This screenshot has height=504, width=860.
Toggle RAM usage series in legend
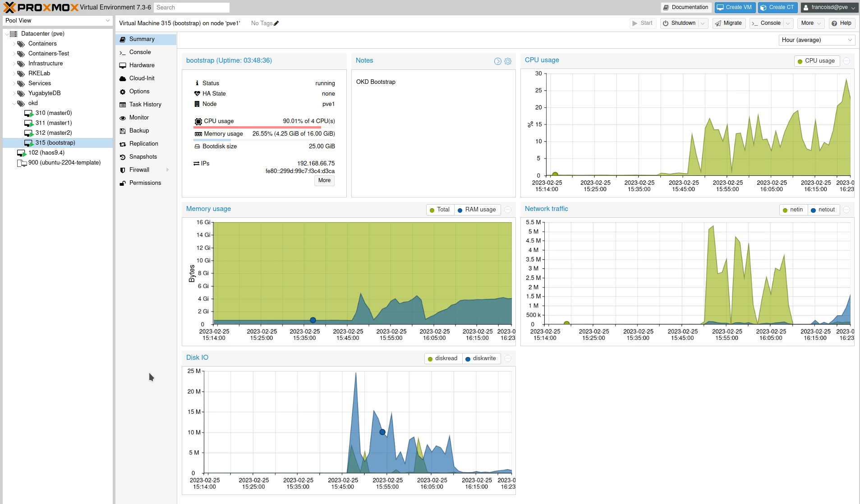[x=477, y=210]
